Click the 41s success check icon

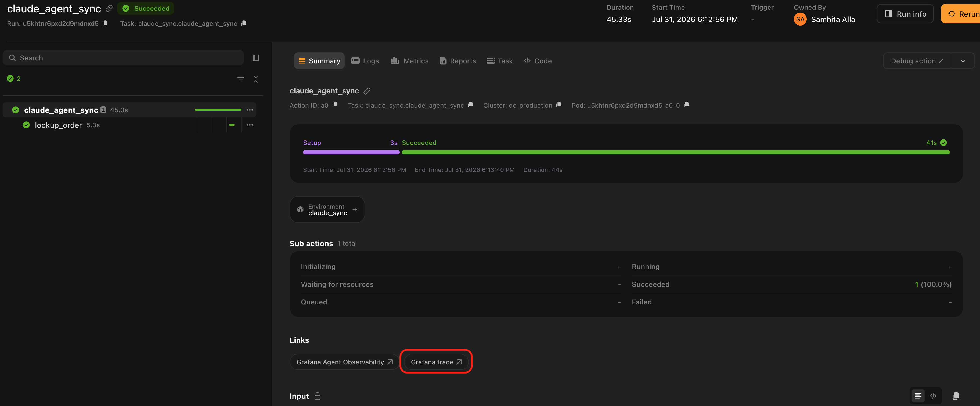click(943, 143)
